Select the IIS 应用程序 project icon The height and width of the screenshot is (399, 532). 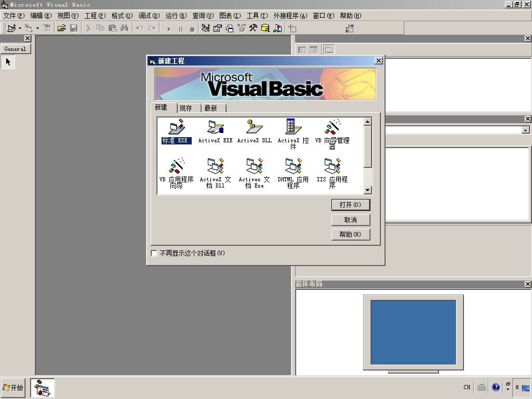[332, 166]
